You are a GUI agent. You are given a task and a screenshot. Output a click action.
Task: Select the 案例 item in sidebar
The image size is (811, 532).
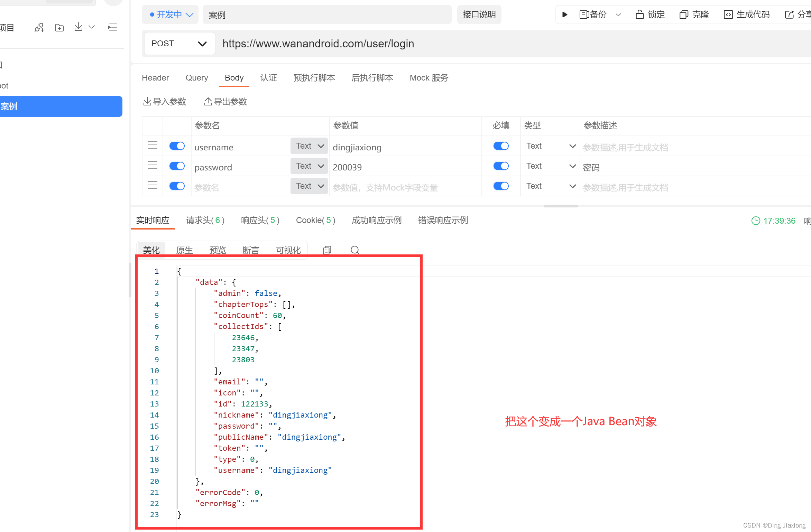pyautogui.click(x=61, y=106)
